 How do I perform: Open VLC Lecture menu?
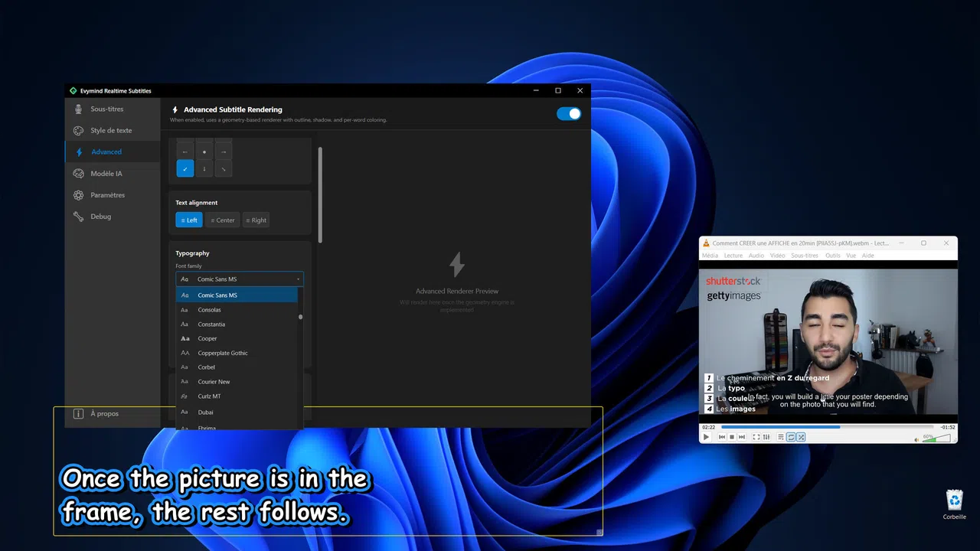(733, 256)
